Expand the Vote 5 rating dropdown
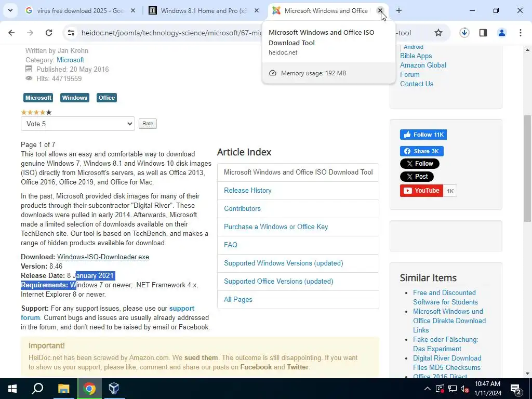 tap(78, 124)
